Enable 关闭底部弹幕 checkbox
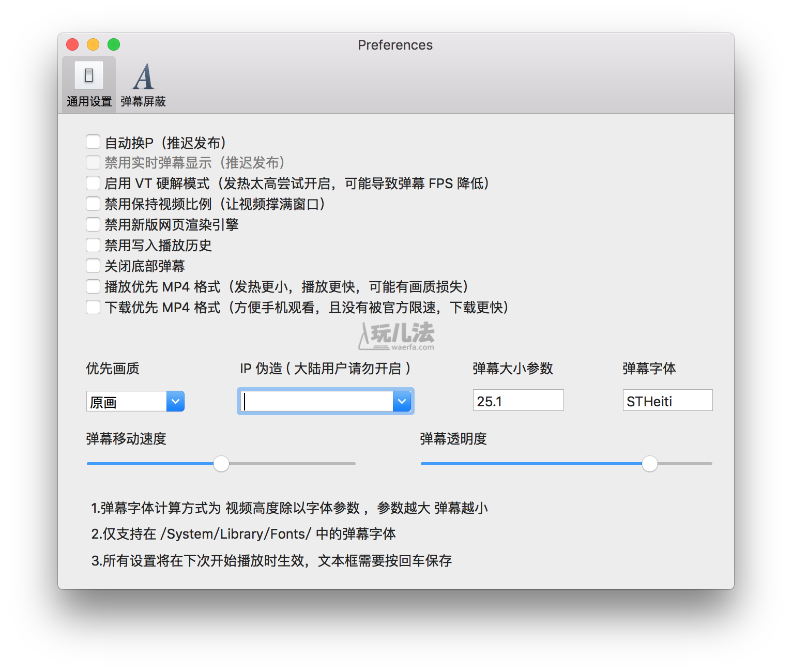Image resolution: width=792 pixels, height=672 pixels. pos(93,266)
